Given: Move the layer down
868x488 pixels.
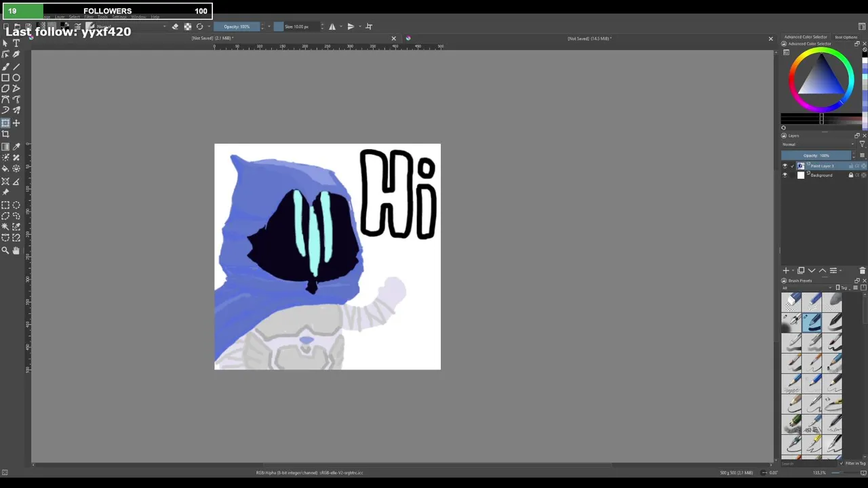Looking at the screenshot, I should tap(812, 270).
